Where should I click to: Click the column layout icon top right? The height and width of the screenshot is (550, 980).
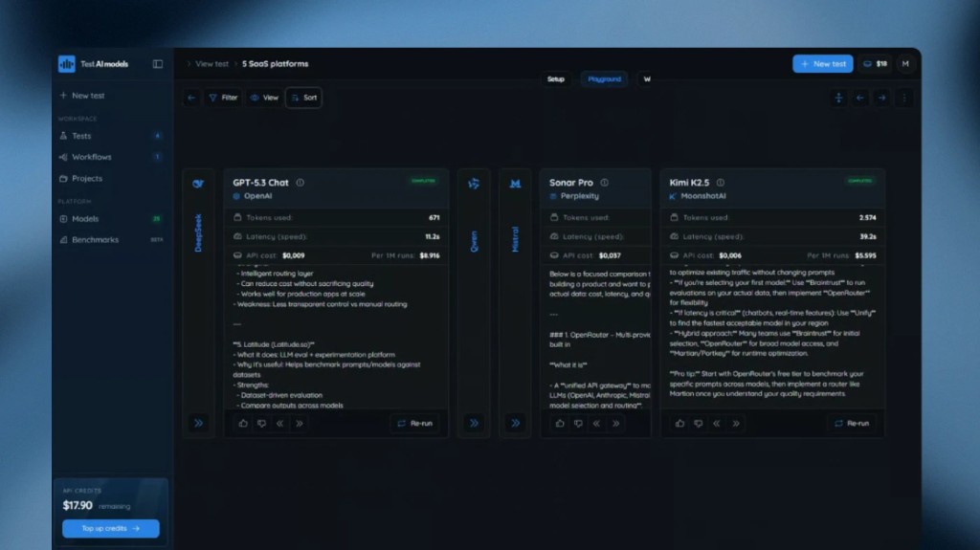[x=838, y=98]
